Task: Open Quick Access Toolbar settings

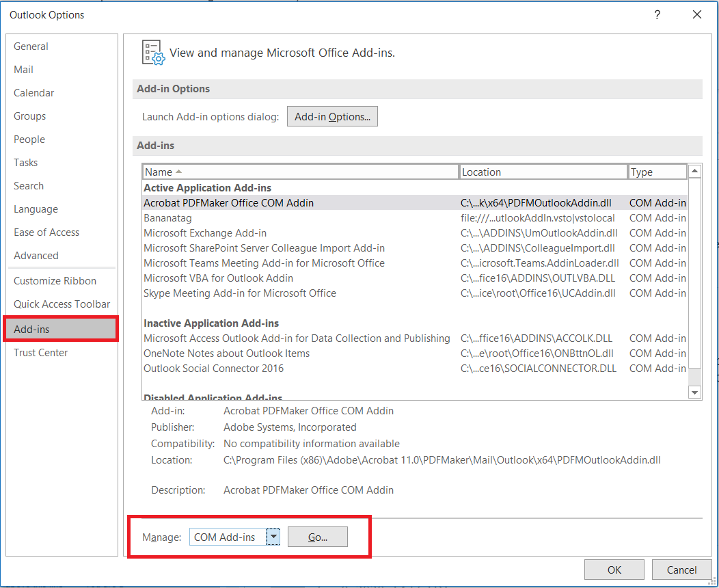Action: pos(62,304)
